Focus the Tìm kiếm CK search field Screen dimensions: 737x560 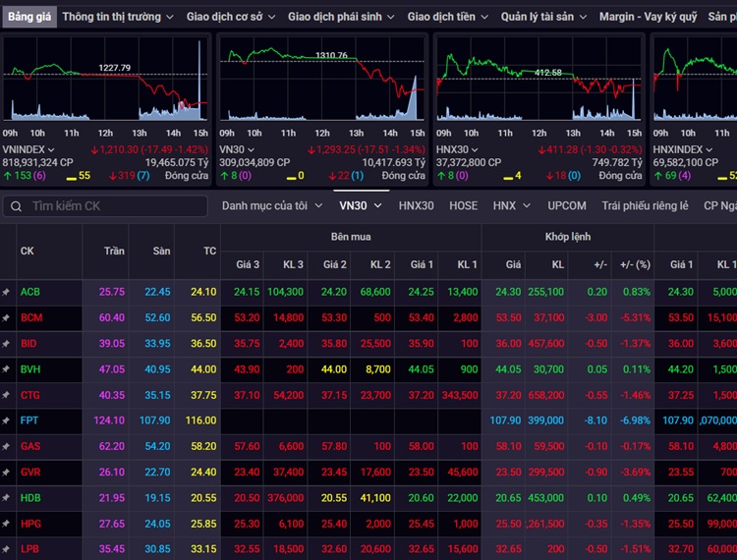tap(105, 206)
